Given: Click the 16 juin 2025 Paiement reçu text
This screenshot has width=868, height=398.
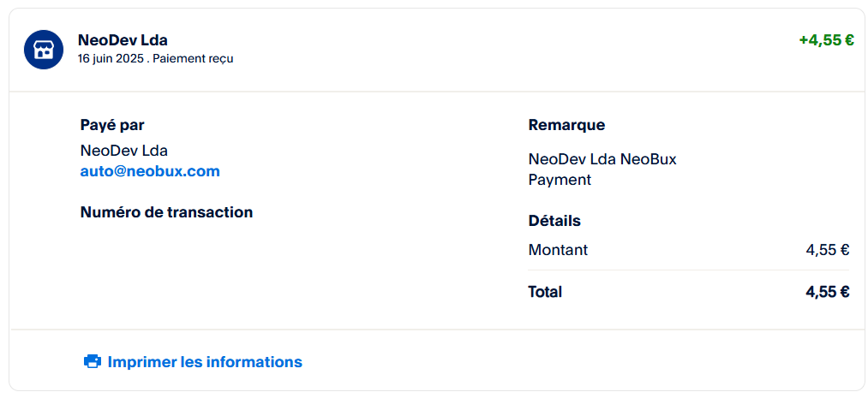Looking at the screenshot, I should pyautogui.click(x=156, y=58).
